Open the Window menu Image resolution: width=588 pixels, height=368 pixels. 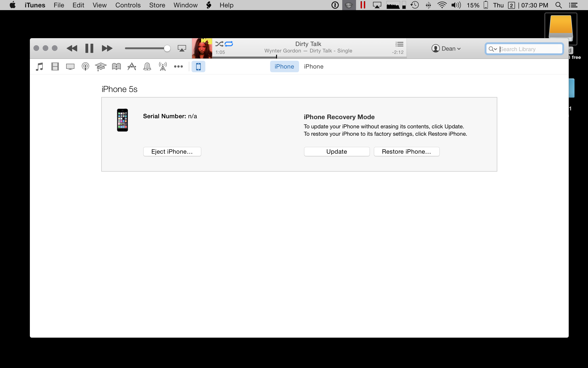tap(185, 5)
